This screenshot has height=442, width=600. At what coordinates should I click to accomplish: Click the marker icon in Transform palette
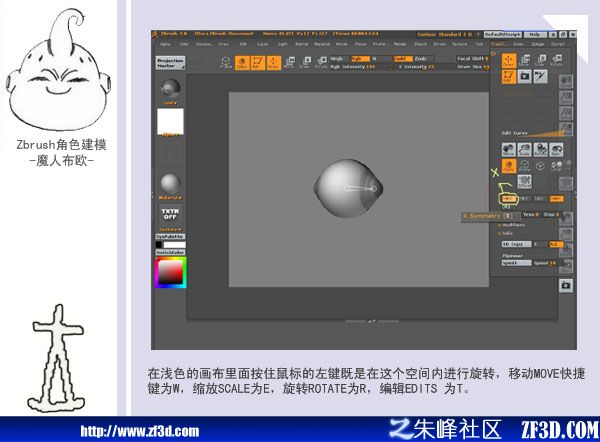540,77
